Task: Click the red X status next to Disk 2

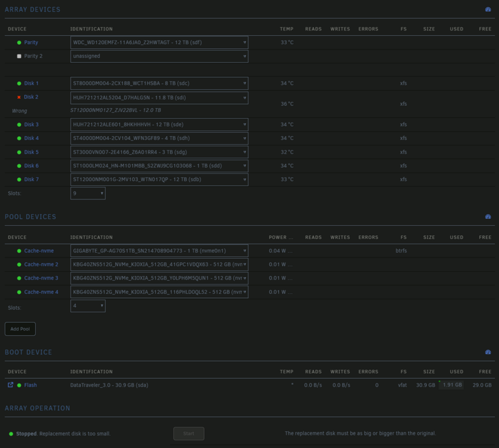Action: tap(19, 97)
